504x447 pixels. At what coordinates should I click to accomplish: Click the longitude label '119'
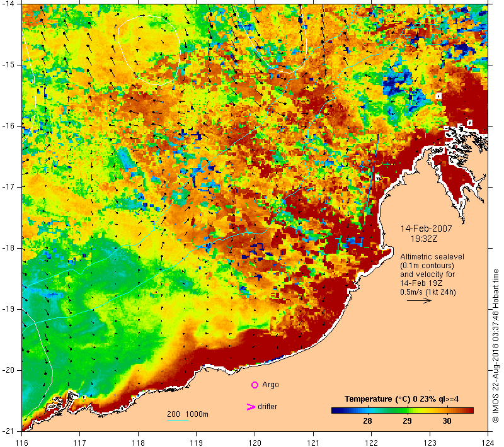click(197, 443)
